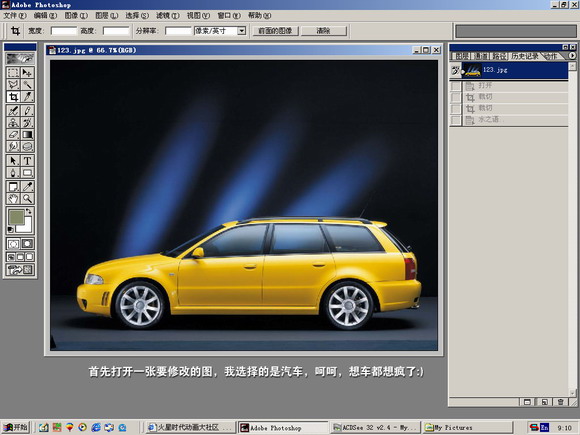This screenshot has height=435, width=580.
Task: Open the Windows 开始 Start button
Action: coord(16,428)
